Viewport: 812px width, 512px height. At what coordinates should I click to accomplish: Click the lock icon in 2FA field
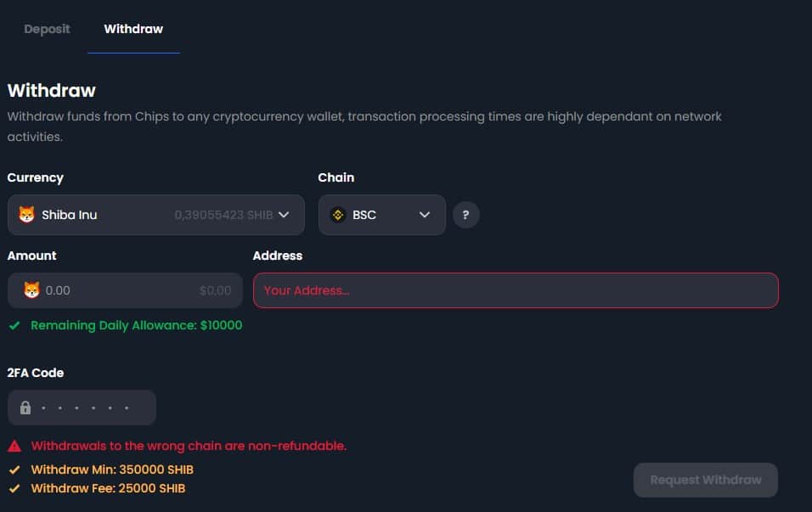[x=25, y=408]
